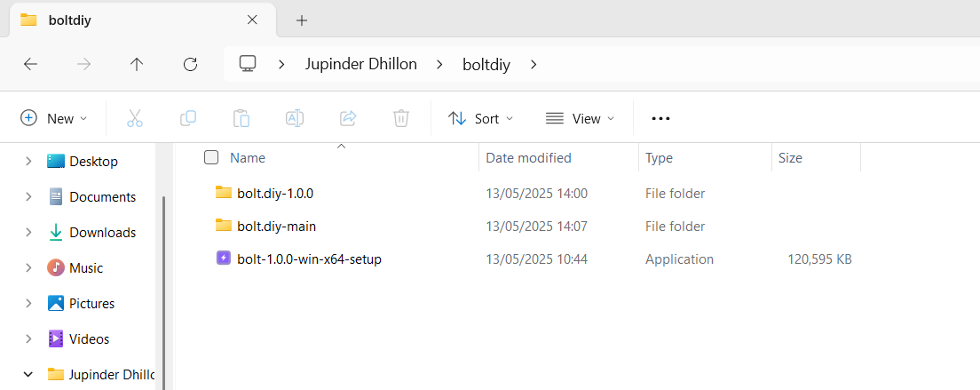980x390 pixels.
Task: Sort by the Name column header
Action: click(248, 157)
